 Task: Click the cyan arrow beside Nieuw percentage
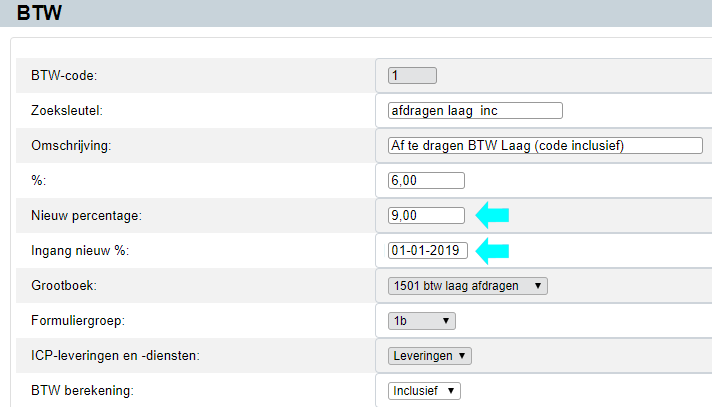point(492,215)
